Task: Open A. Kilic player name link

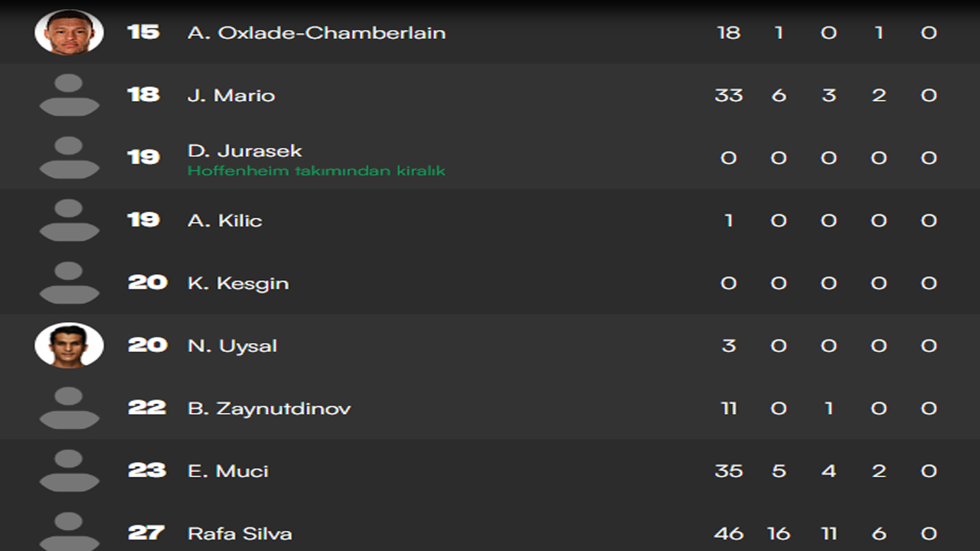Action: (225, 220)
